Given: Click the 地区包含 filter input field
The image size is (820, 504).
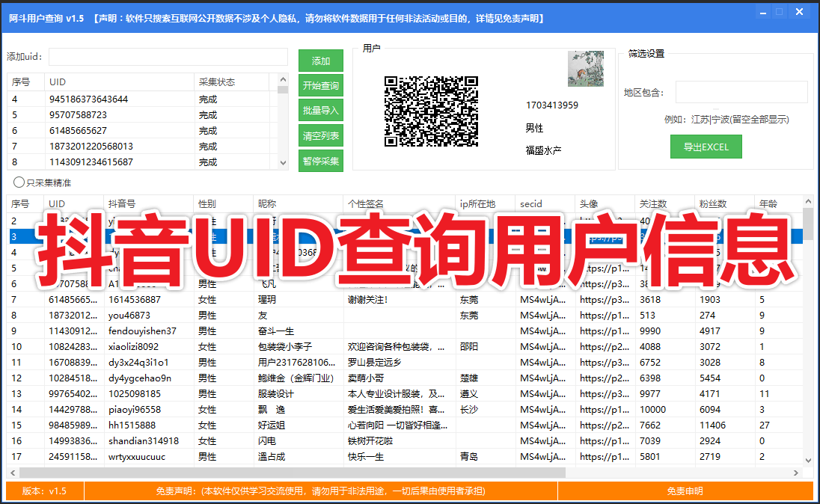Looking at the screenshot, I should click(x=741, y=91).
